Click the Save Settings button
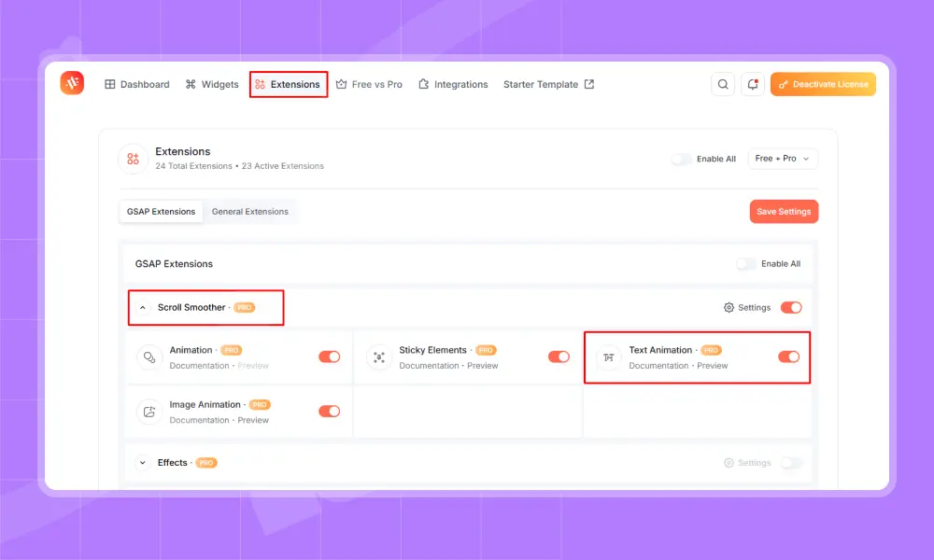The width and height of the screenshot is (934, 560). pos(784,212)
